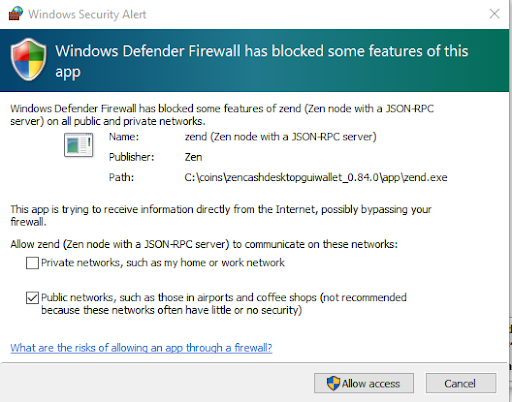Click the Windows Security Alert title text
Screen dimensions: 512x402
87,14
